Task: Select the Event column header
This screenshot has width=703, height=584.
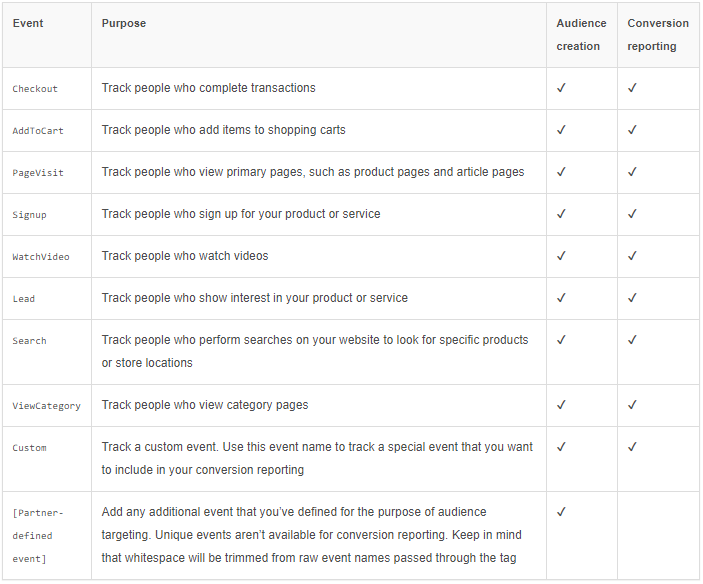Action: coord(28,23)
